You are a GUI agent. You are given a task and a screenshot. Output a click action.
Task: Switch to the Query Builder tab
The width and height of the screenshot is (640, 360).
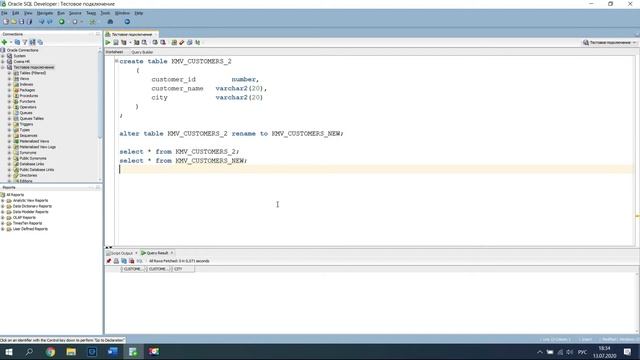pyautogui.click(x=142, y=52)
